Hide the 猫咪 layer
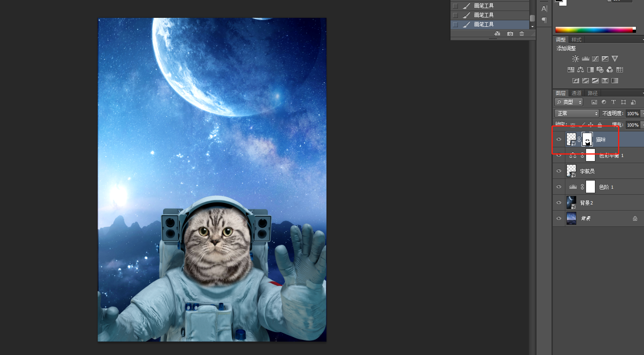Viewport: 644px width, 355px height. 559,139
